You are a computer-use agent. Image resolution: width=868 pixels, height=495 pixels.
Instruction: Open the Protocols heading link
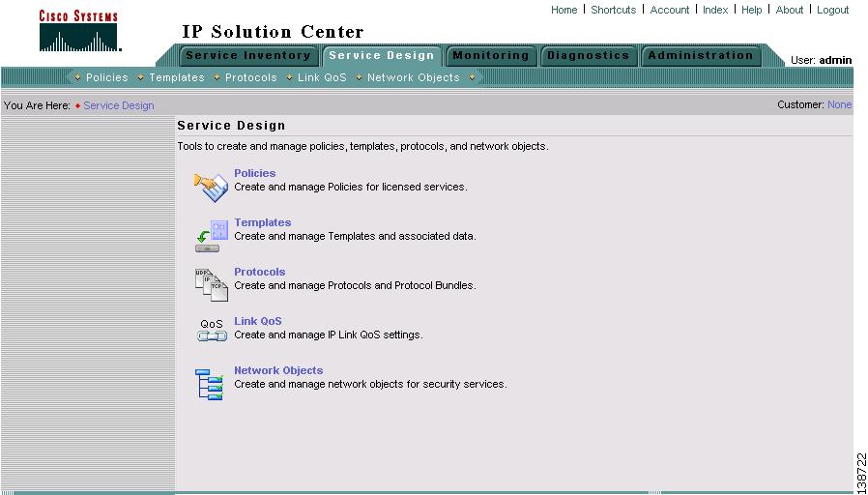pos(260,272)
